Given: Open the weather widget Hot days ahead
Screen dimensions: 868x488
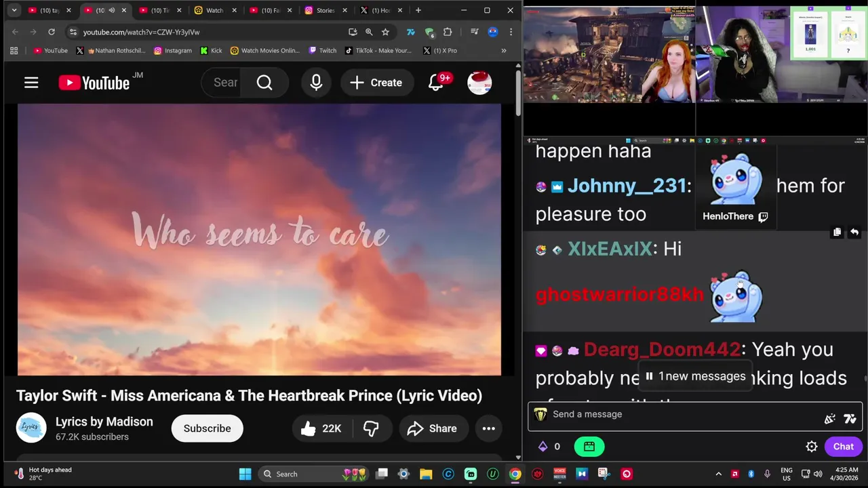Looking at the screenshot, I should point(43,474).
